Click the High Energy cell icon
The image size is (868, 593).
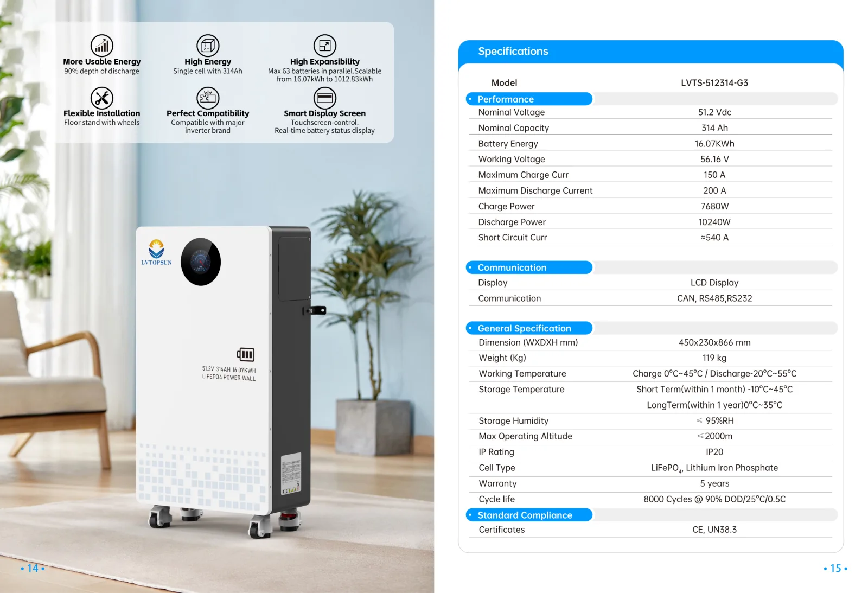point(208,46)
